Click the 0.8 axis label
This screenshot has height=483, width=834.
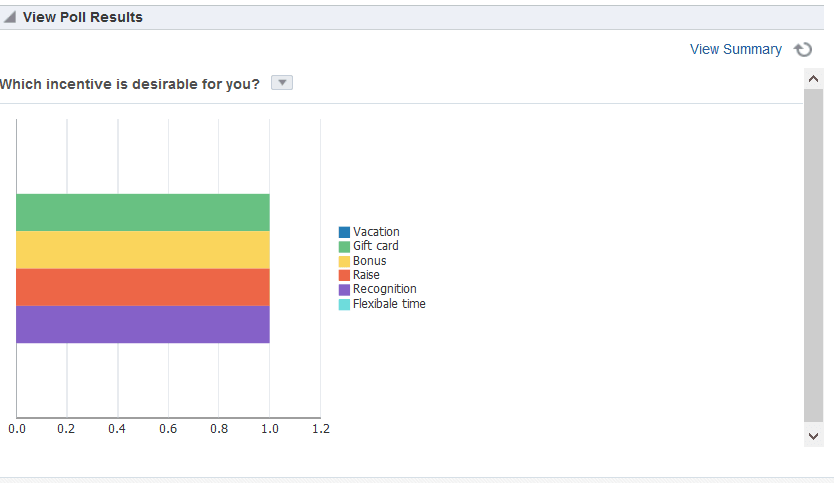[219, 429]
